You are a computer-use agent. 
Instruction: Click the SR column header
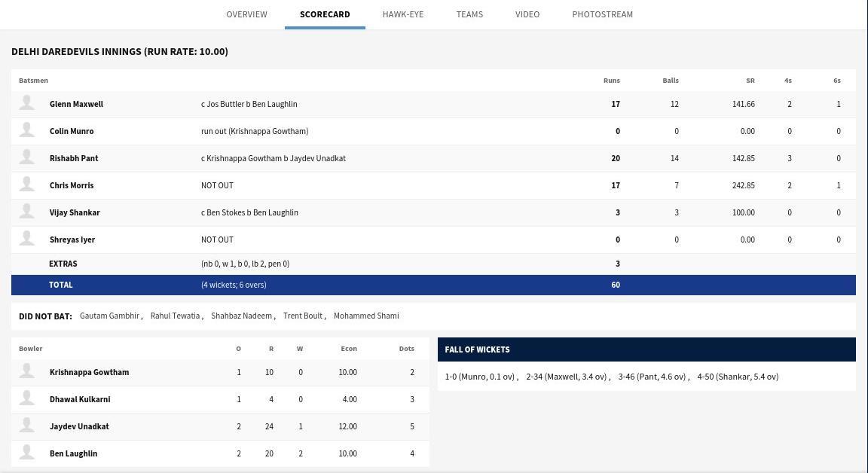(750, 81)
